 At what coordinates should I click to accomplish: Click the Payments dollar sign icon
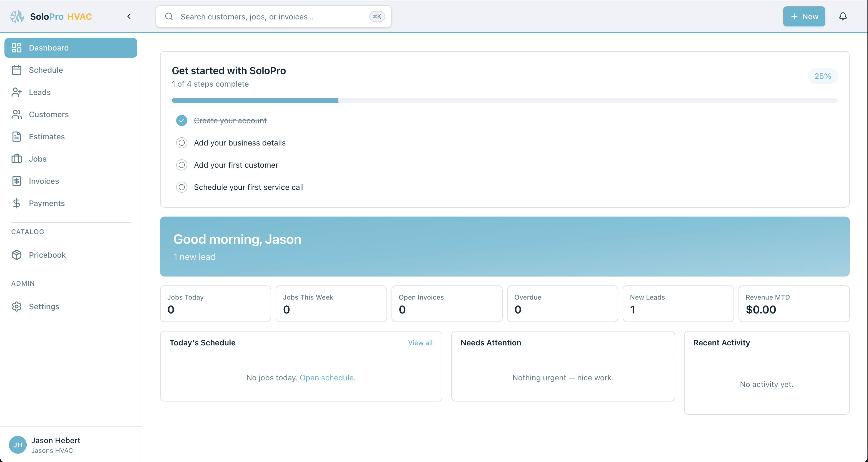click(x=16, y=204)
